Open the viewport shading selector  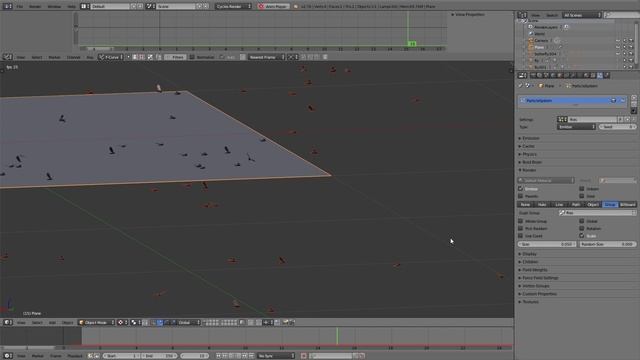[x=122, y=322]
